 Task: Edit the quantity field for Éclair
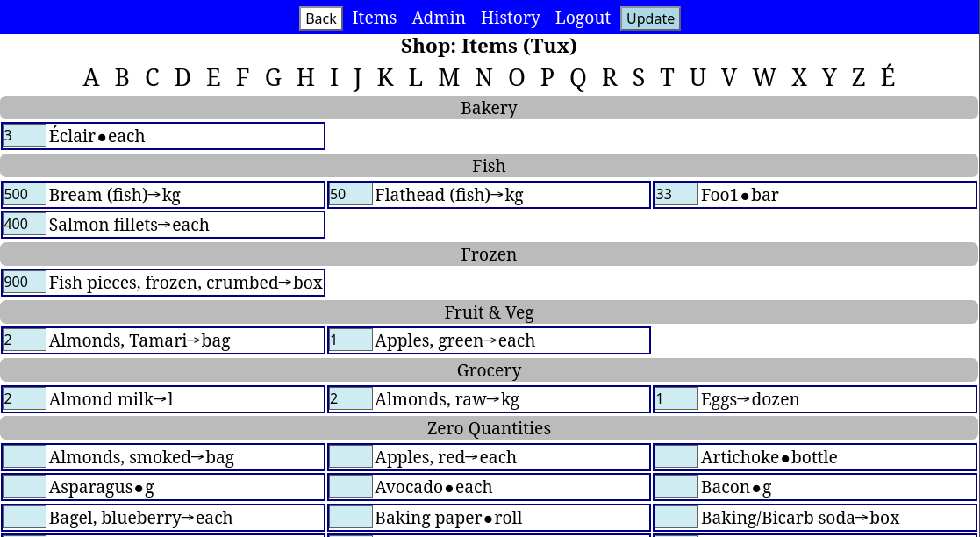tap(25, 136)
